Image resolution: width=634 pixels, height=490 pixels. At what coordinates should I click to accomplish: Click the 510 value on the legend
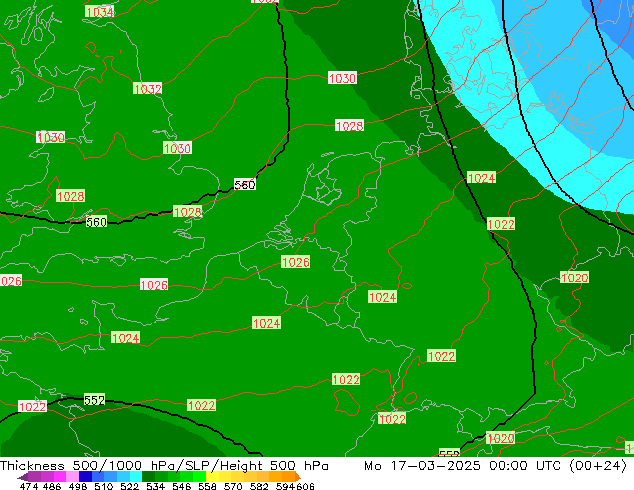104,486
